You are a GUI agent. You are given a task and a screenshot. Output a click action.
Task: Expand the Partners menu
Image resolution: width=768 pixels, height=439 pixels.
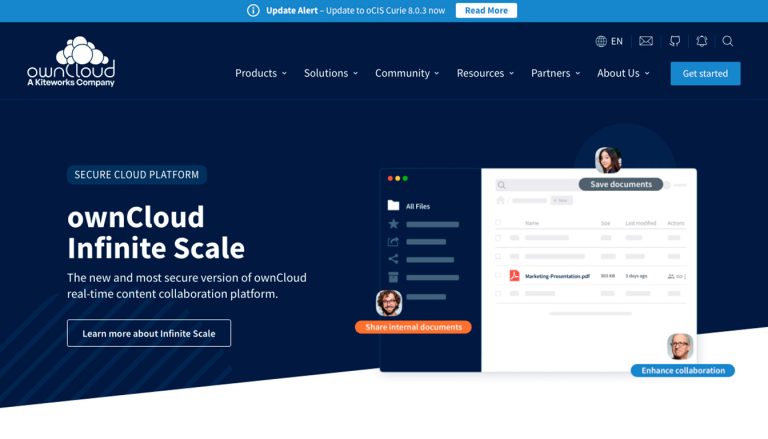point(555,73)
